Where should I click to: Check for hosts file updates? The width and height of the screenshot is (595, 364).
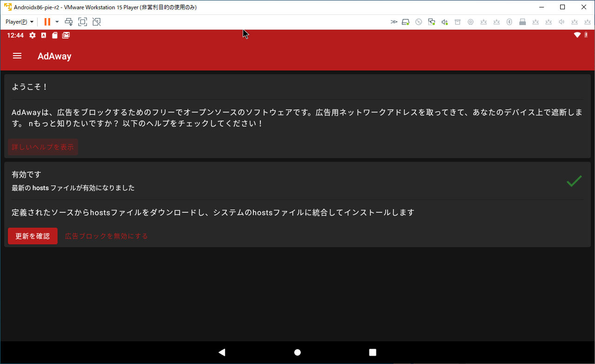click(33, 236)
